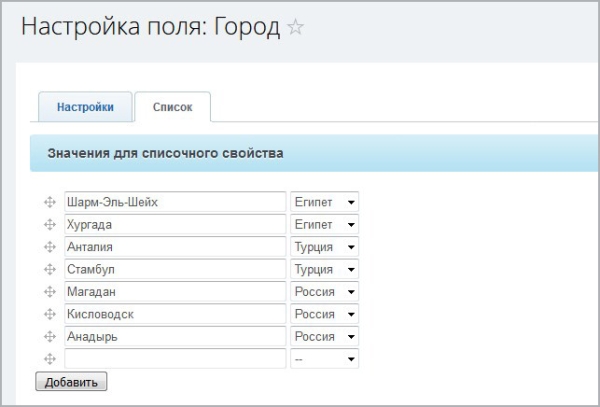Open the Россия dropdown next to Магадан

coord(324,292)
